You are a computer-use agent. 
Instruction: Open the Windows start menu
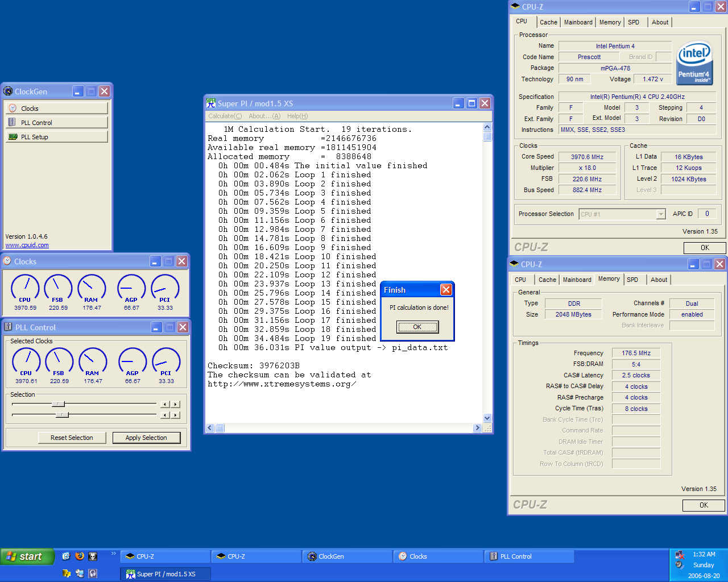[27, 556]
